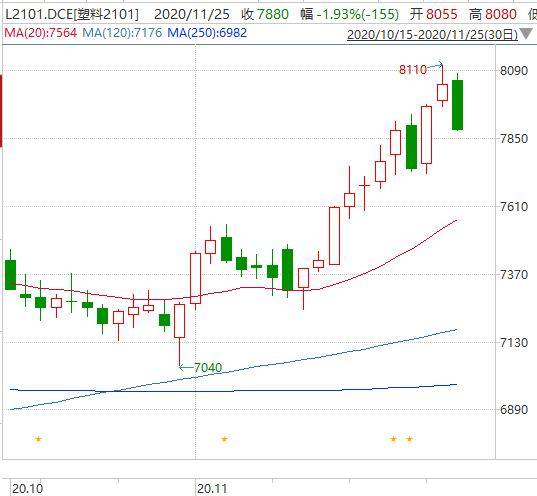Click the date 2020/11/25 in header

pyautogui.click(x=192, y=14)
